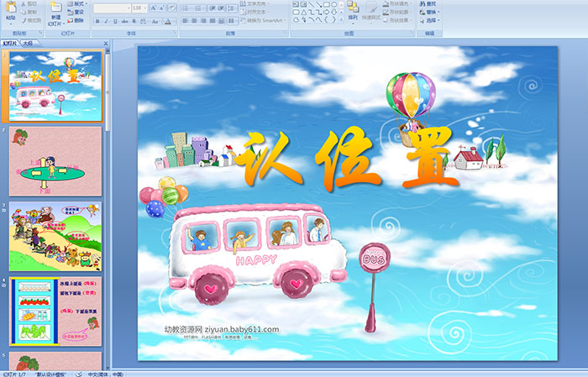Toggle Text Shadow (S) formatting
The width and height of the screenshot is (588, 377).
(134, 21)
